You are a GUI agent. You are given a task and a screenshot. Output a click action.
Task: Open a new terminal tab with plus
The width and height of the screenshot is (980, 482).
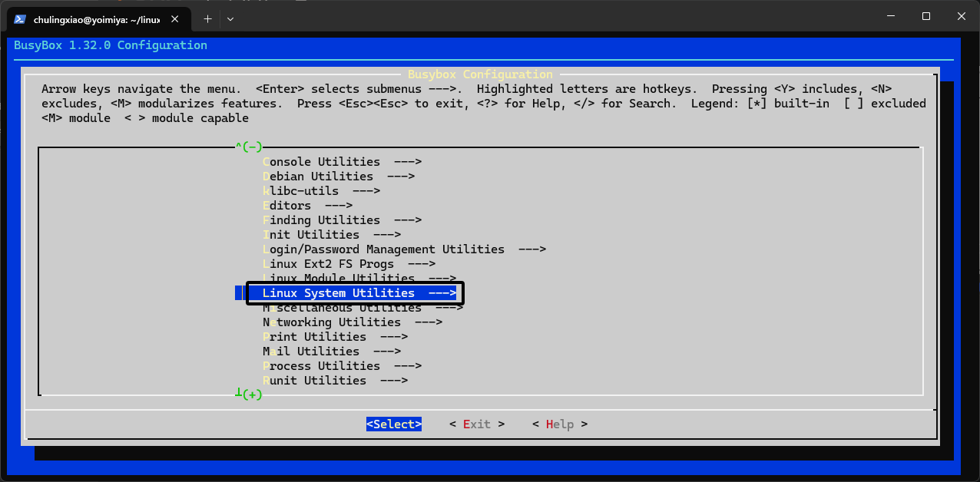207,18
